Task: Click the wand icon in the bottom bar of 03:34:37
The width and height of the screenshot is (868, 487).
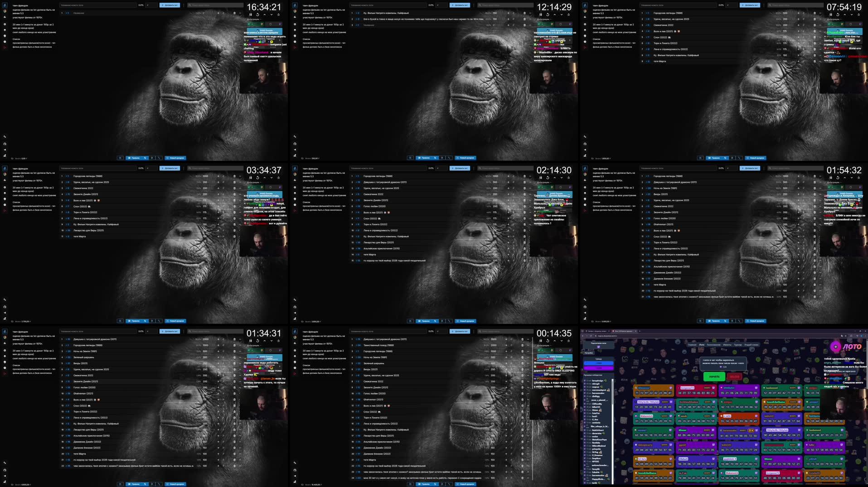Action: click(159, 321)
